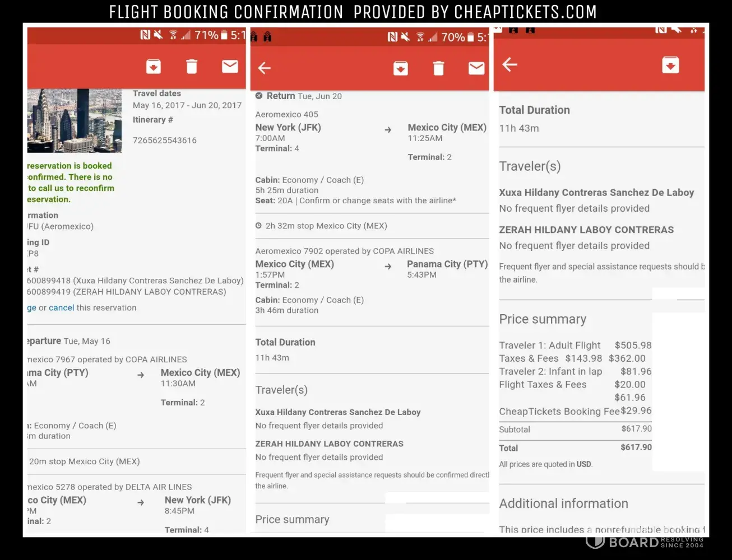The image size is (732, 560).
Task: Tap the trash icon in the left screenshot
Action: [192, 67]
